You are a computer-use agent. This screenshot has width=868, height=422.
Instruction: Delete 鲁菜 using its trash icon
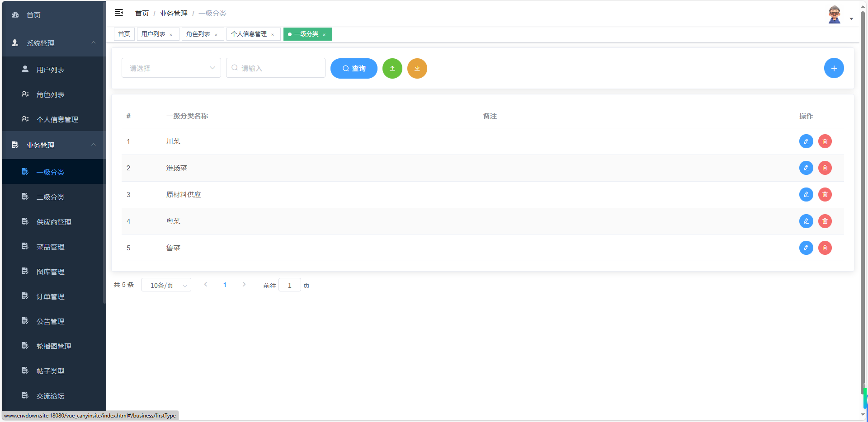tap(825, 248)
